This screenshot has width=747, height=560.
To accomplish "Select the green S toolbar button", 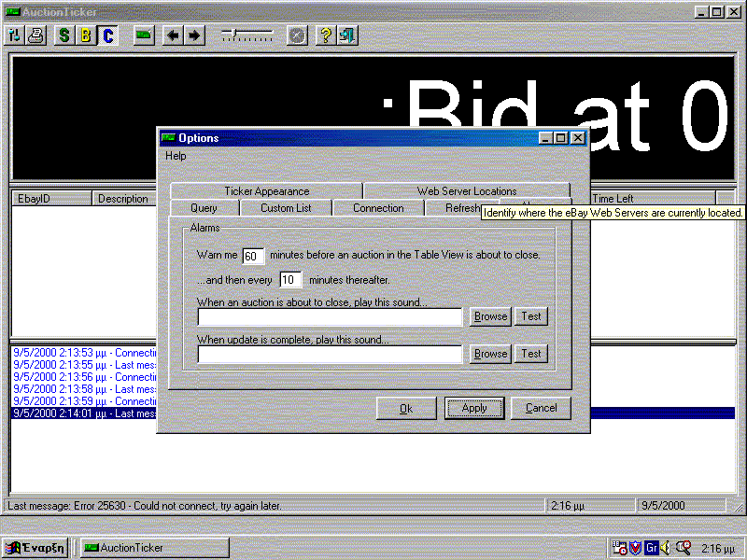I will pyautogui.click(x=64, y=35).
